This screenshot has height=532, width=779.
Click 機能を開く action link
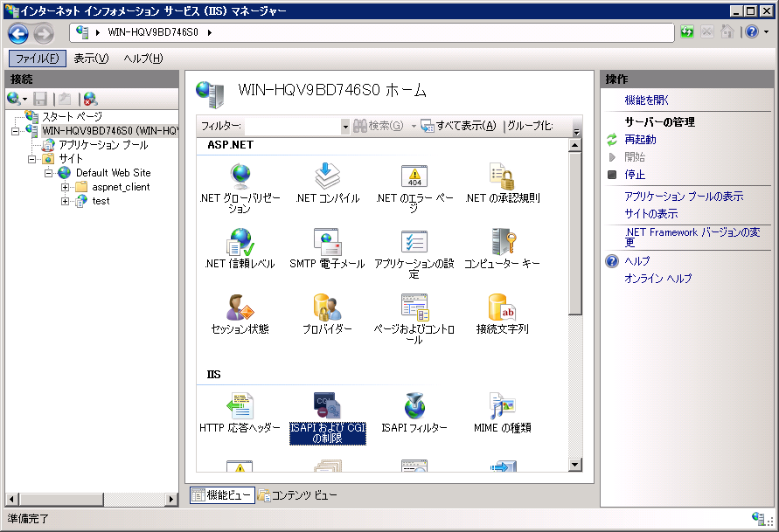646,100
